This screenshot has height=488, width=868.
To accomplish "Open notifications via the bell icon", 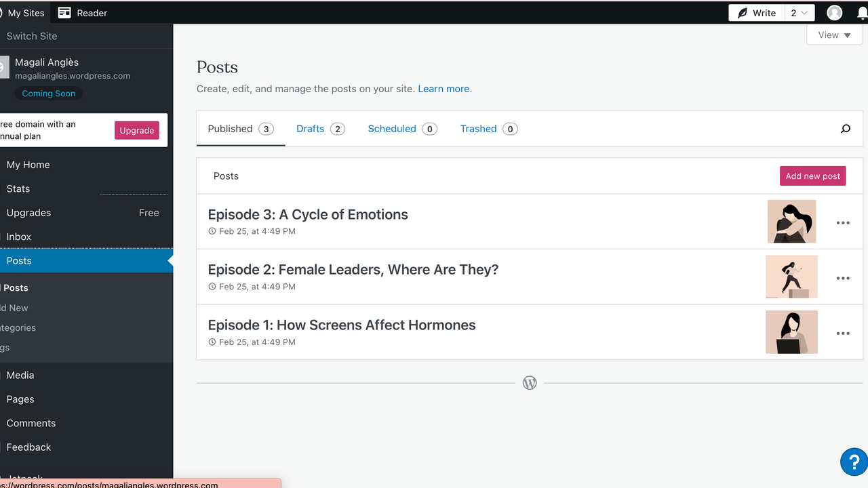I will tap(863, 12).
